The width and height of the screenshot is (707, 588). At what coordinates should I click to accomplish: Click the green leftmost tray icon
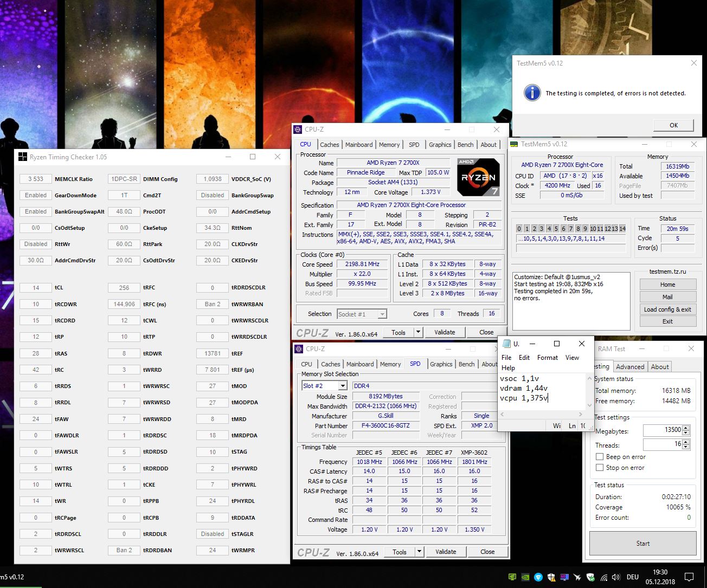click(x=512, y=577)
